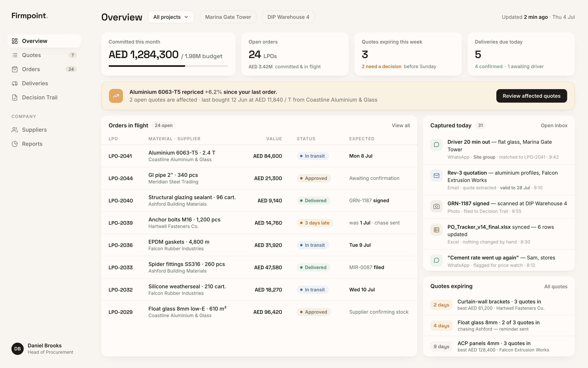Open the Committed this month card
The width and height of the screenshot is (588, 368).
pos(168,54)
